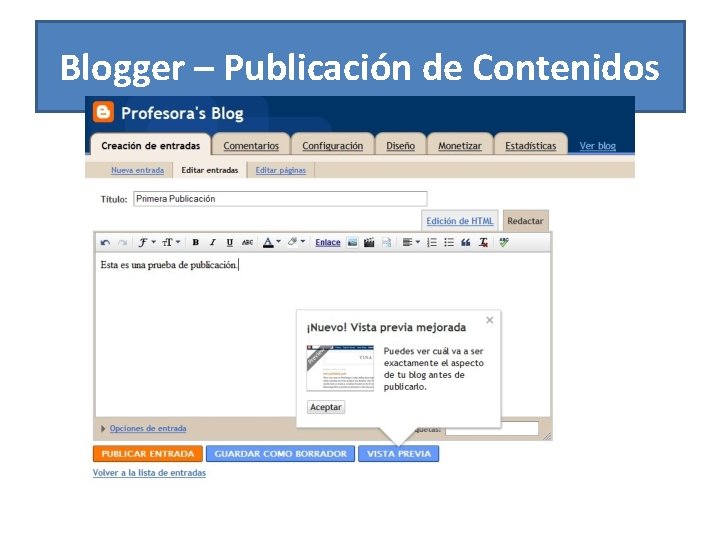Click the Profesora's Blog title

point(182,113)
